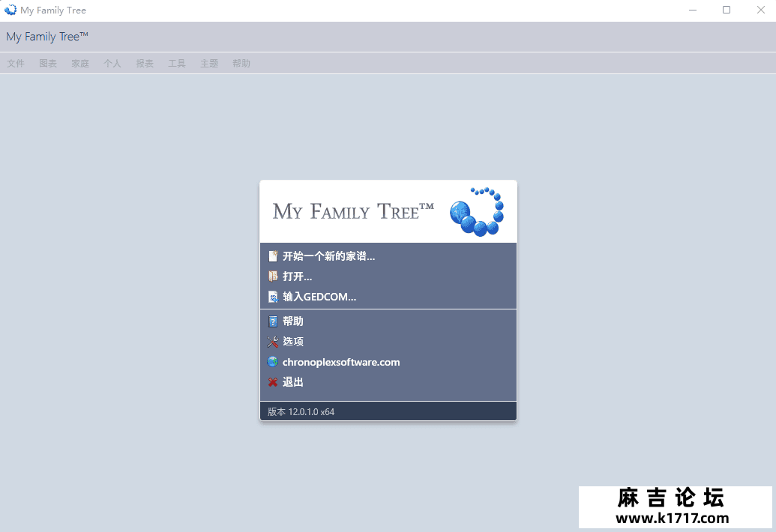Open the 图表 menu
This screenshot has height=532, width=776.
(x=48, y=63)
